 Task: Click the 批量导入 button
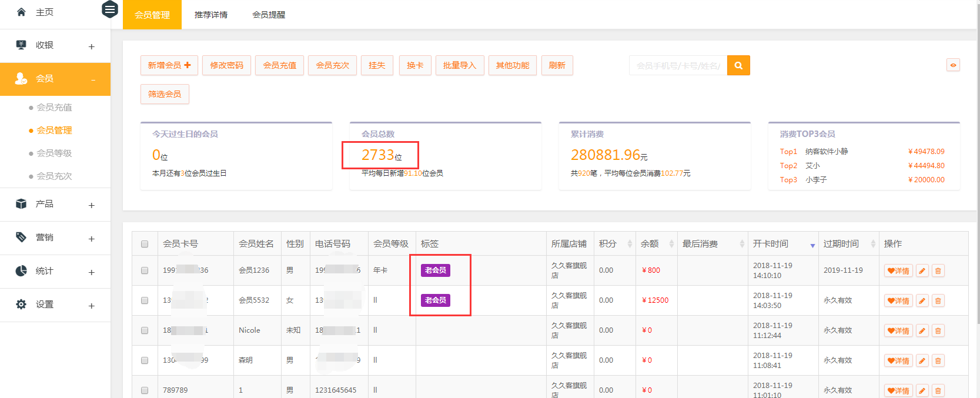pyautogui.click(x=459, y=65)
